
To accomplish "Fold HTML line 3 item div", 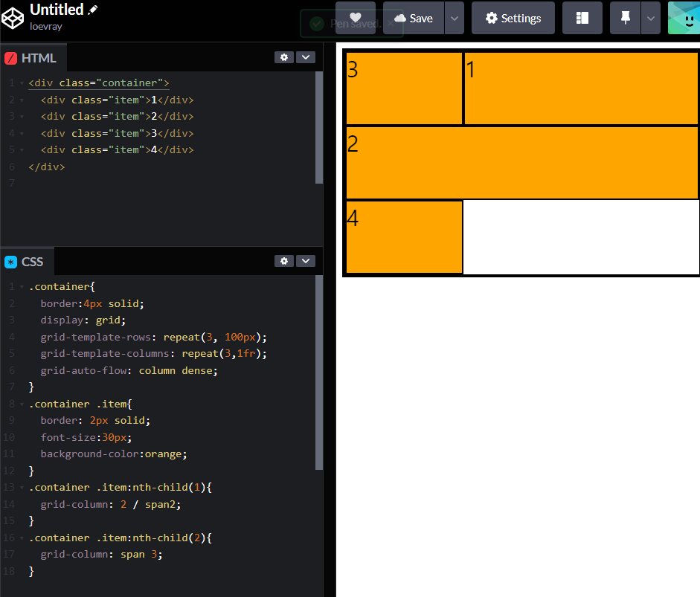I will (22, 117).
